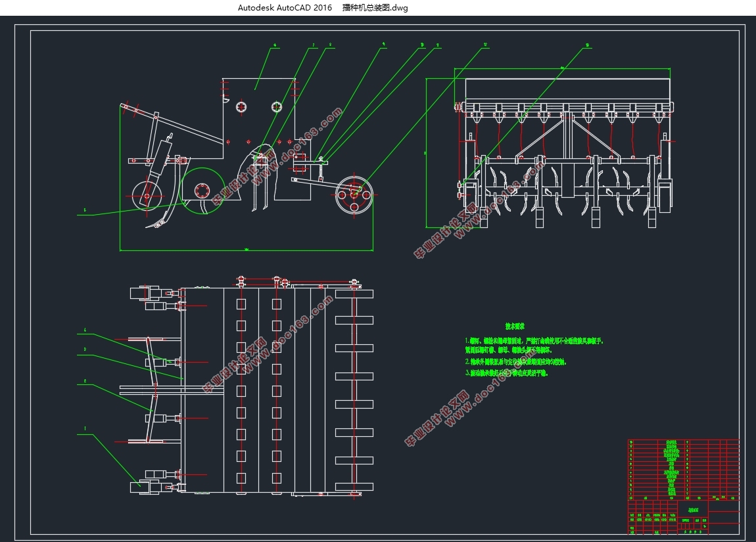Click part balloon label 2 in plan view
Viewport: 756px width, 542px height.
(x=85, y=381)
